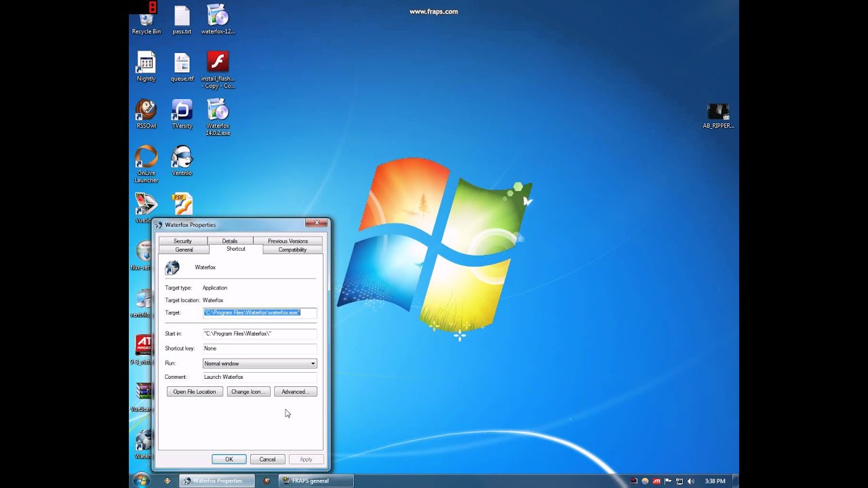Click the Start in input field
Viewport: 868px width, 488px height.
point(260,333)
